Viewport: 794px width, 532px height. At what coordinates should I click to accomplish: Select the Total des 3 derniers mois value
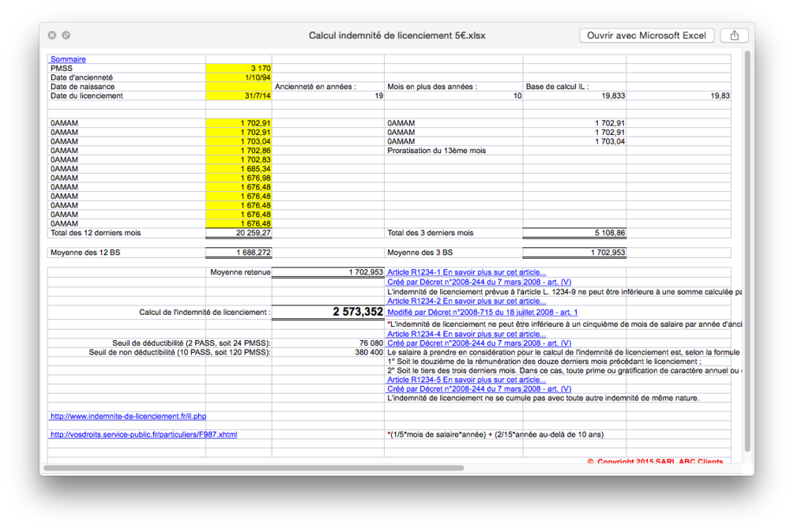pos(574,232)
